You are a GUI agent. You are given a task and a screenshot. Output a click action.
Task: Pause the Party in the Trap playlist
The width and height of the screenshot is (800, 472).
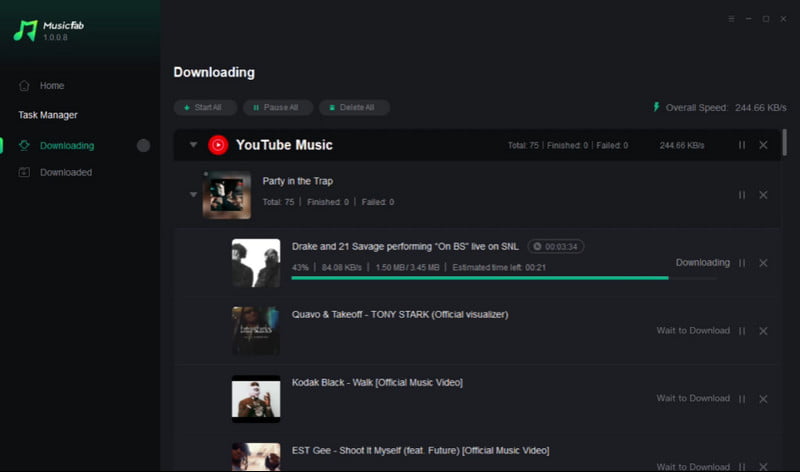click(742, 195)
